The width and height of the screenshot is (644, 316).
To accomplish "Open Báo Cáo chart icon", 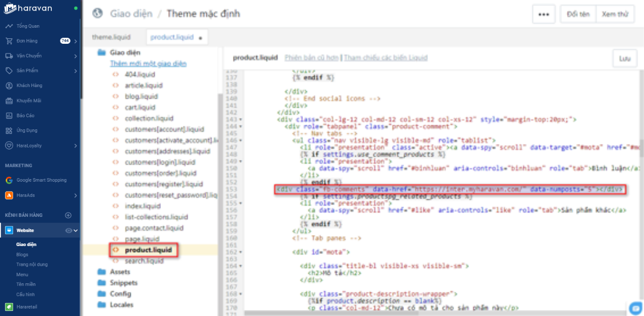I will [x=9, y=115].
